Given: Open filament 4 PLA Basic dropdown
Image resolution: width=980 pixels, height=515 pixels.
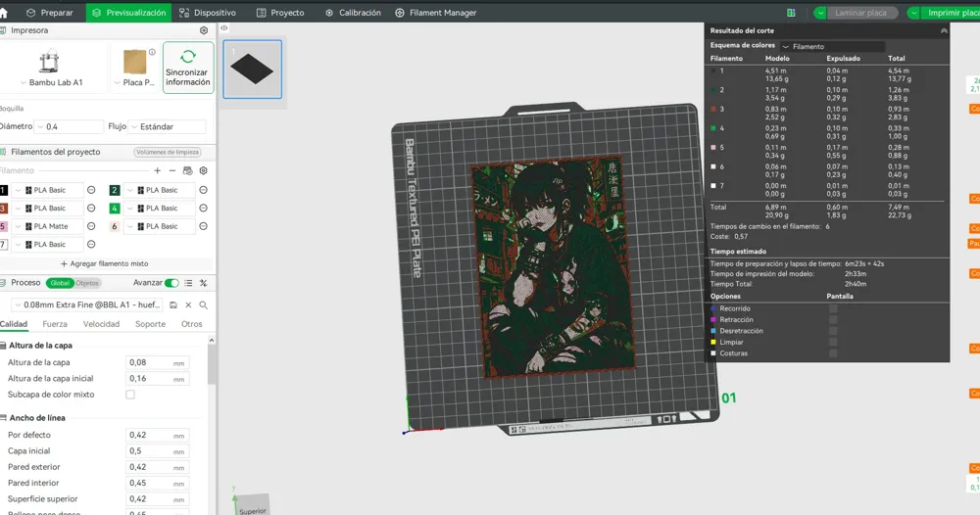Looking at the screenshot, I should pos(160,208).
